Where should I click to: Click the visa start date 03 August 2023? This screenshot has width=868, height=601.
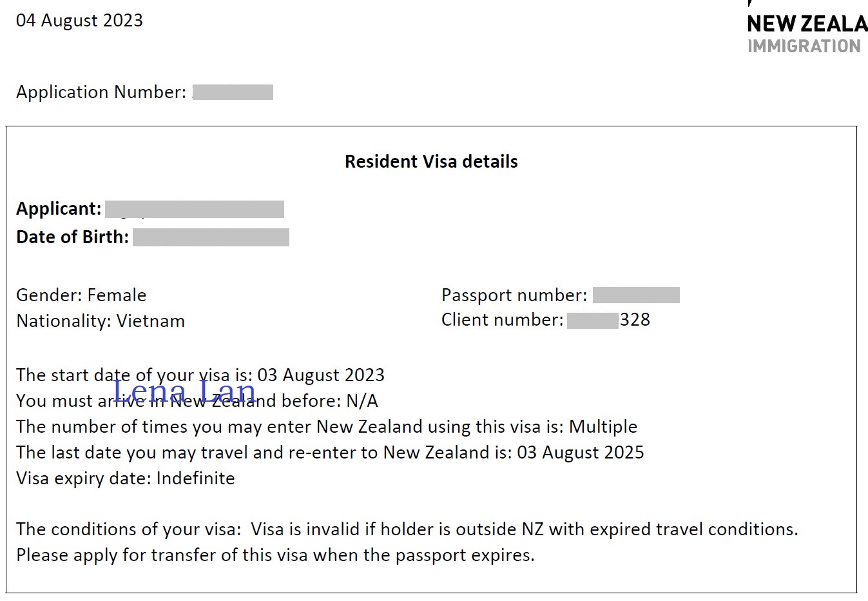click(x=321, y=375)
